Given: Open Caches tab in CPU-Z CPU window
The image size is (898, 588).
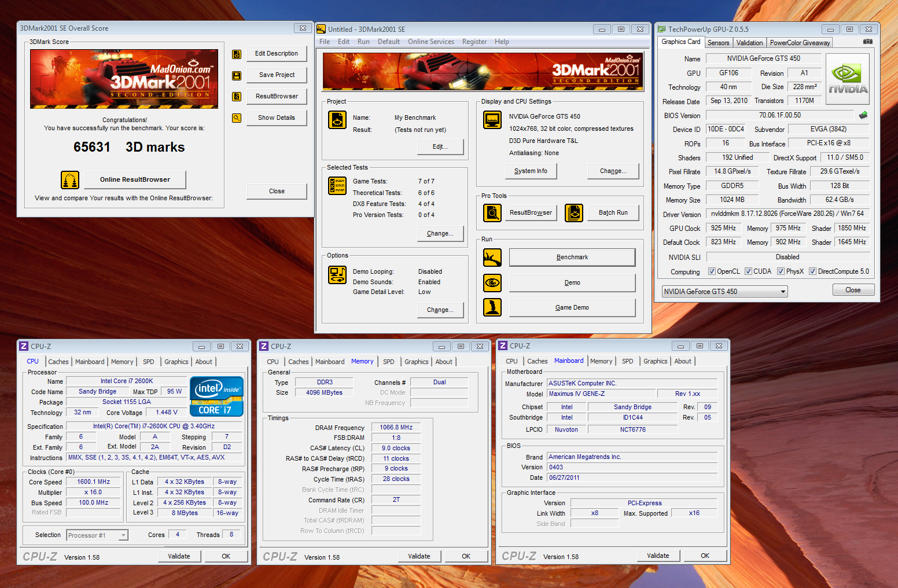Looking at the screenshot, I should pos(58,362).
